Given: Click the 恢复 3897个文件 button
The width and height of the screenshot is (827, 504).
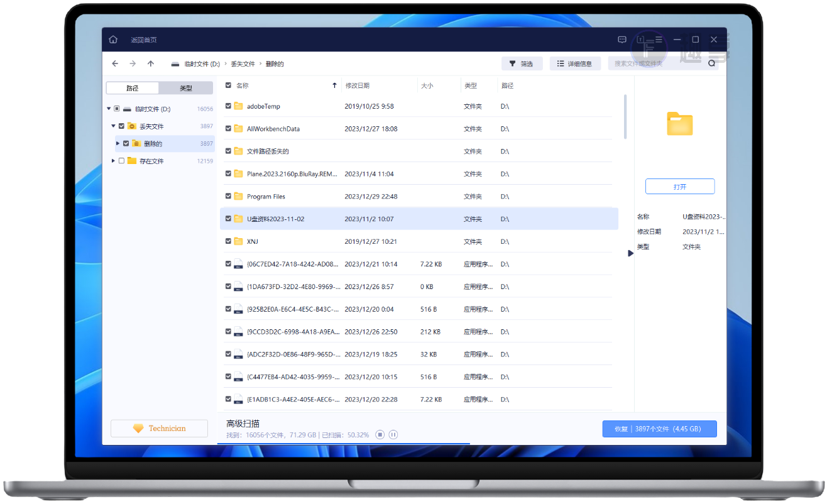Looking at the screenshot, I should coord(660,429).
